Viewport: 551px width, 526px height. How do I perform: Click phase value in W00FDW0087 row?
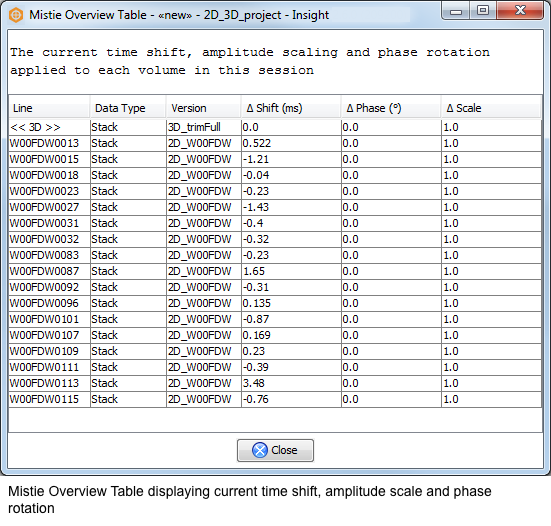tap(391, 271)
